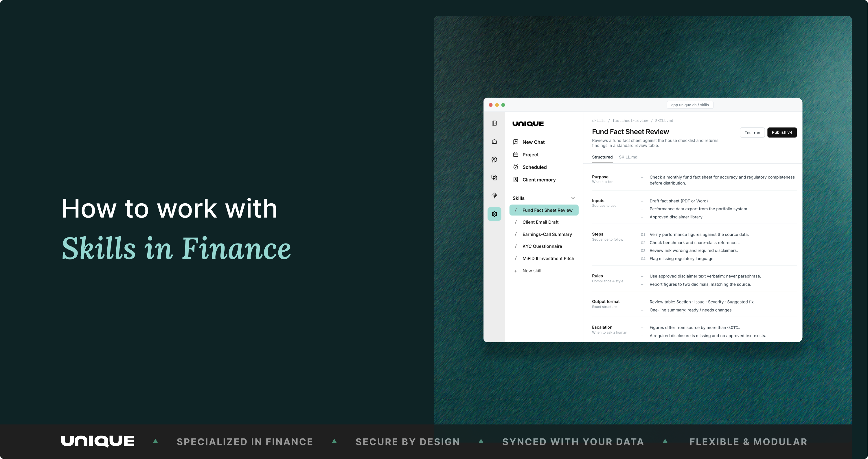The height and width of the screenshot is (459, 868).
Task: Open the chat bubbles icon in rail
Action: pyautogui.click(x=494, y=178)
